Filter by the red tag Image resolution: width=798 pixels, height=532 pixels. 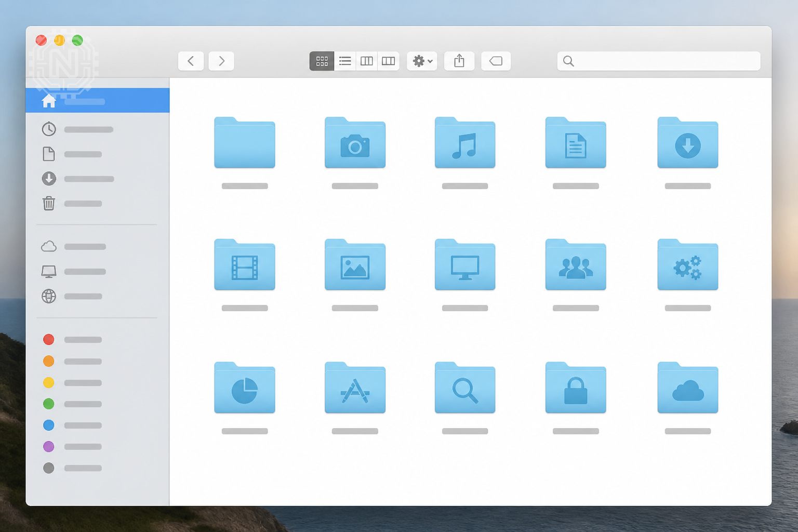(x=49, y=339)
